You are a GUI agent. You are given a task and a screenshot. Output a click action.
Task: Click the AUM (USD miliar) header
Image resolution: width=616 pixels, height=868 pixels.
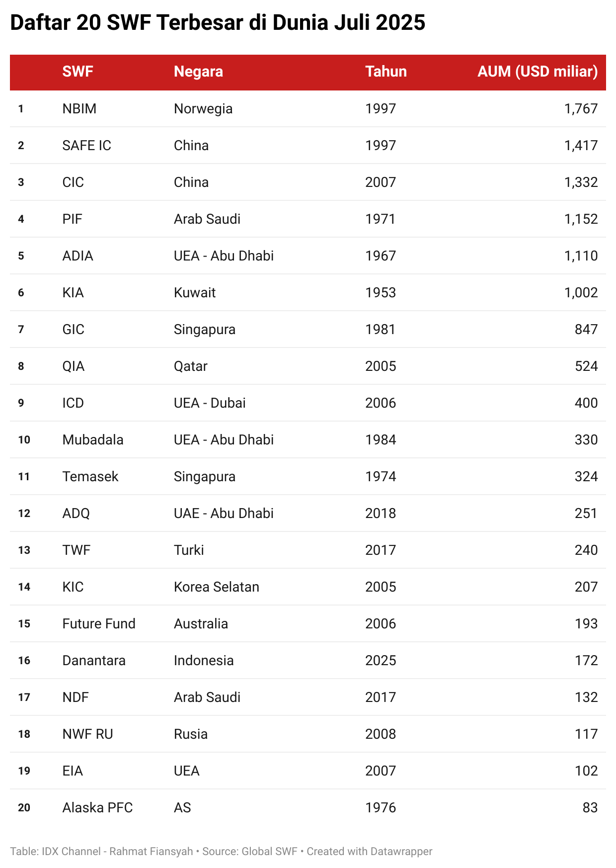coord(538,72)
